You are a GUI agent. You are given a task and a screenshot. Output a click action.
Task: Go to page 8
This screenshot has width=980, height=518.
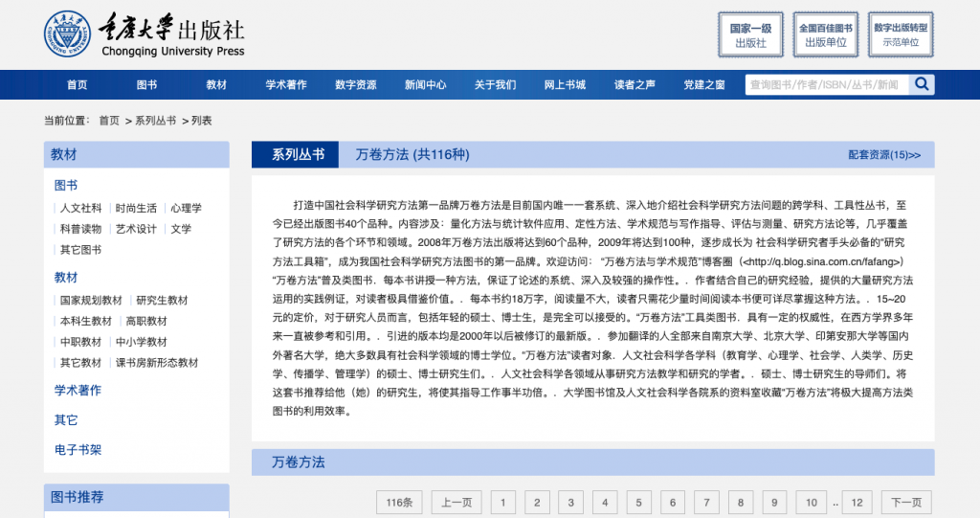point(741,503)
